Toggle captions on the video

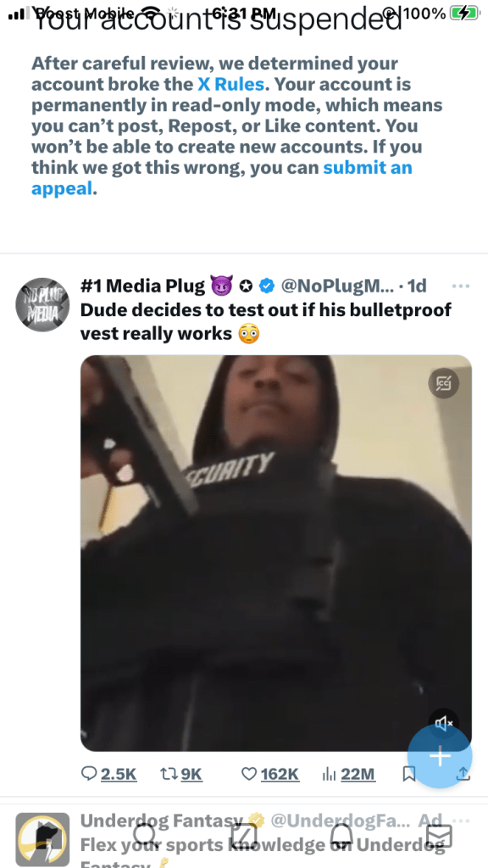click(444, 383)
